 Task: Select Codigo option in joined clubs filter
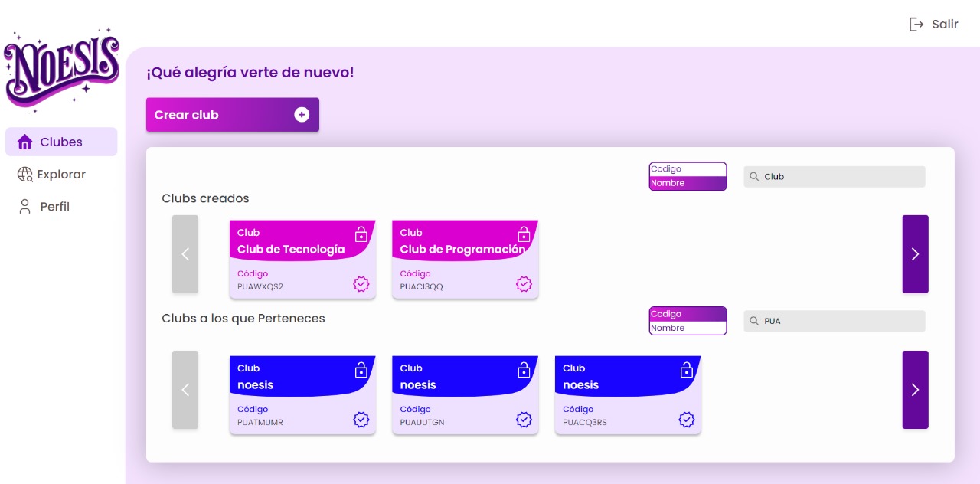click(688, 314)
